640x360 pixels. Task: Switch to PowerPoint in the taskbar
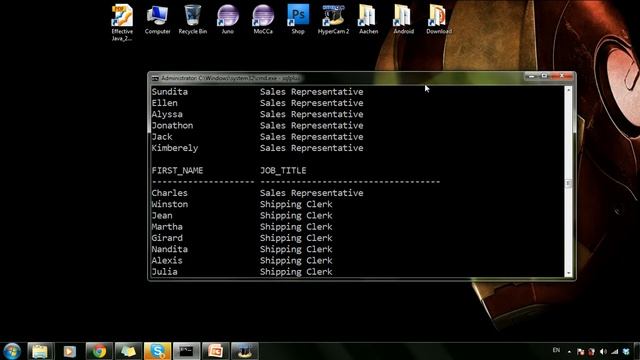(x=216, y=351)
